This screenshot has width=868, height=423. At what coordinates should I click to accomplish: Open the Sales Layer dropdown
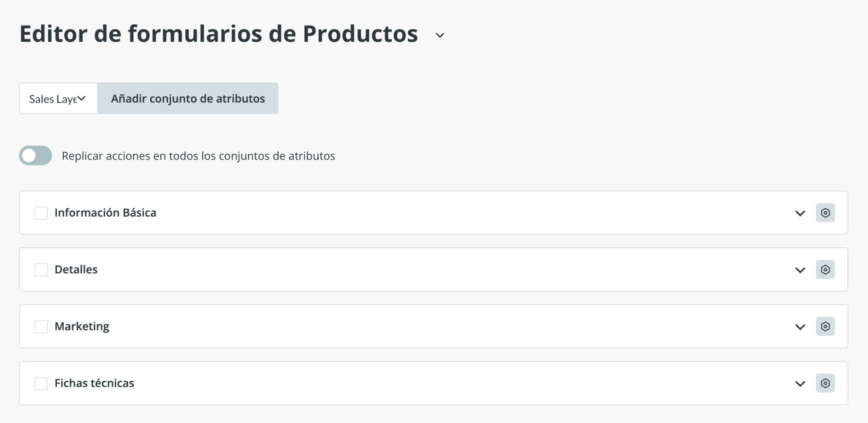[58, 98]
